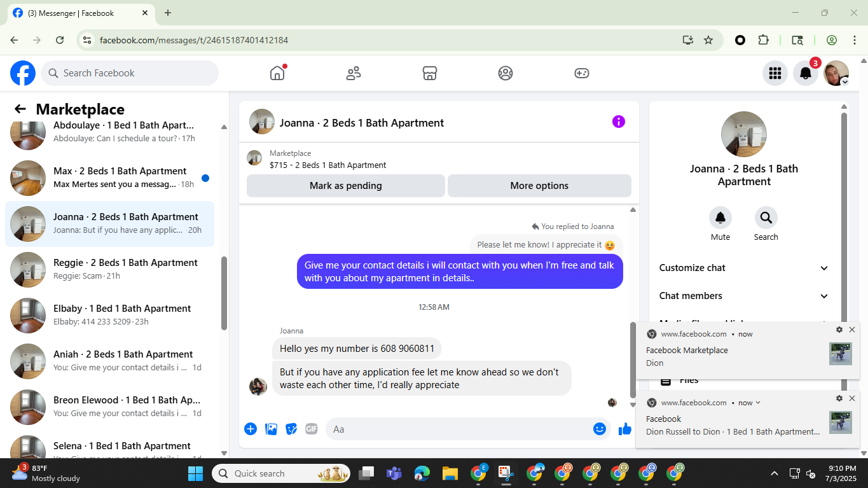Choose a GIF in the composer
The height and width of the screenshot is (488, 868).
point(312,429)
